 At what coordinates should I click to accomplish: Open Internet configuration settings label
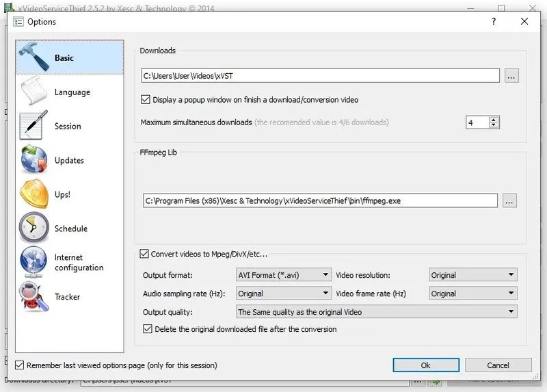[79, 263]
